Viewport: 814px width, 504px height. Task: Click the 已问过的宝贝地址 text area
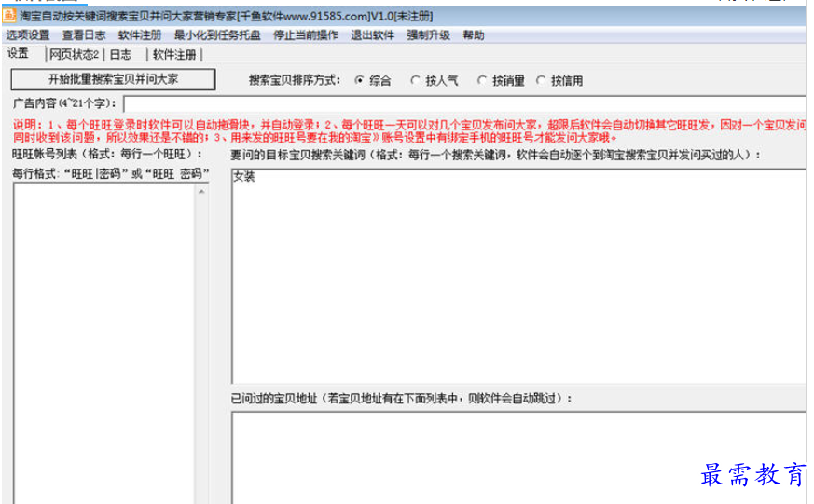click(518, 457)
